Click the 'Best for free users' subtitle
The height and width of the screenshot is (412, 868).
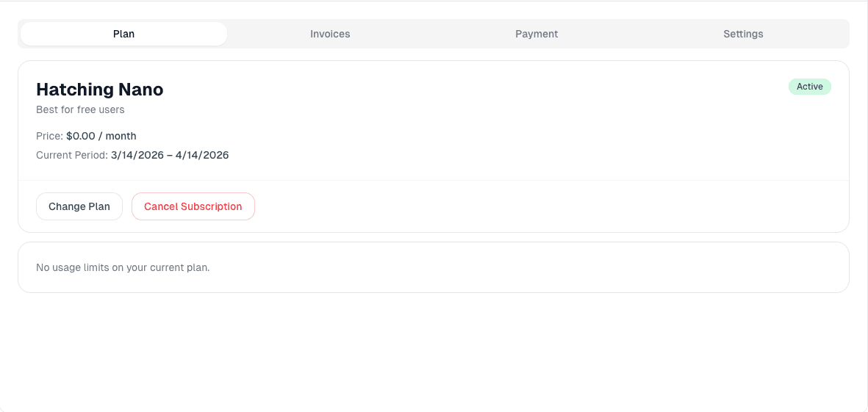coord(80,109)
